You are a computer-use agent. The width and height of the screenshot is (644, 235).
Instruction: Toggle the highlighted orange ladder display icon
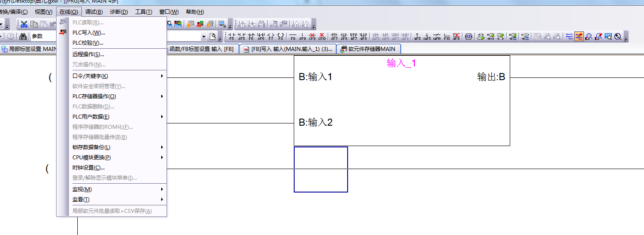579,37
